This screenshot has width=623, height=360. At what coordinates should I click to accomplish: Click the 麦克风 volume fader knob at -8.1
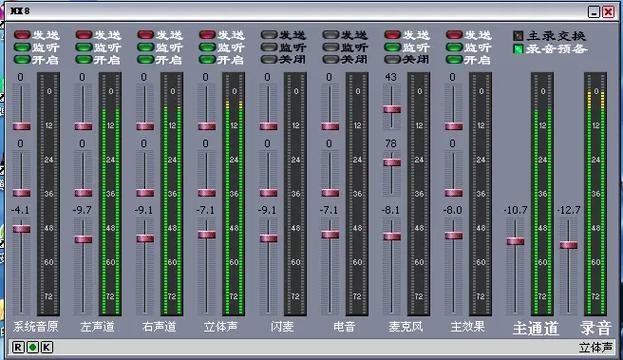click(x=392, y=236)
